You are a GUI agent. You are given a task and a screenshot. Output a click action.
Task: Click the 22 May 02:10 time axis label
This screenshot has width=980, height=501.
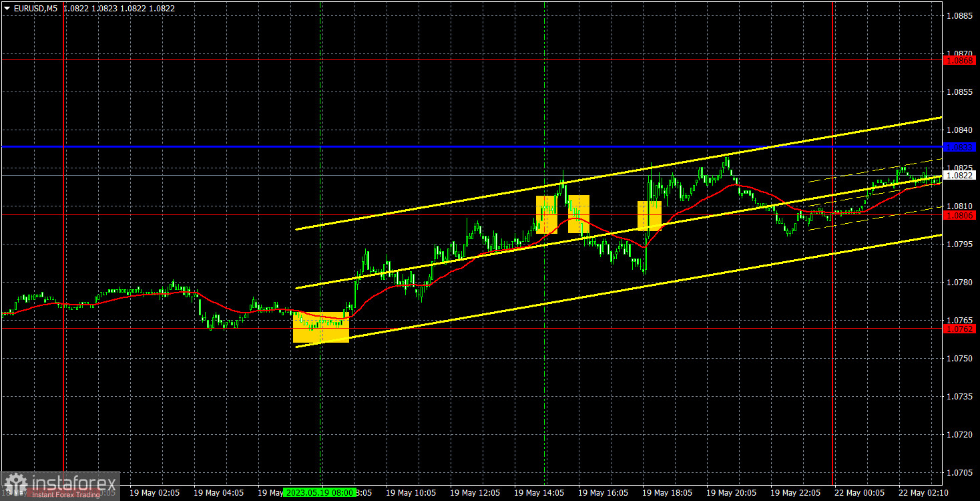[x=923, y=492]
